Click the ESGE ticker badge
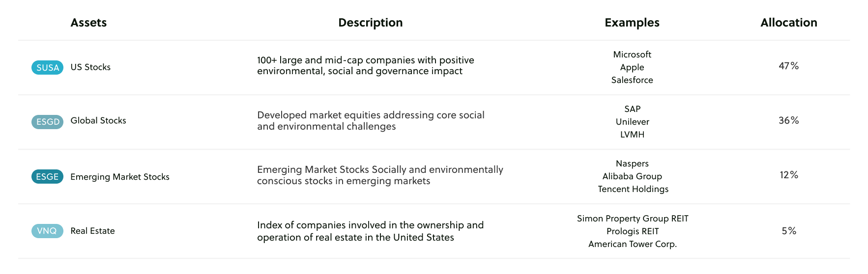Screen dimensions: 868x274 coord(47,177)
